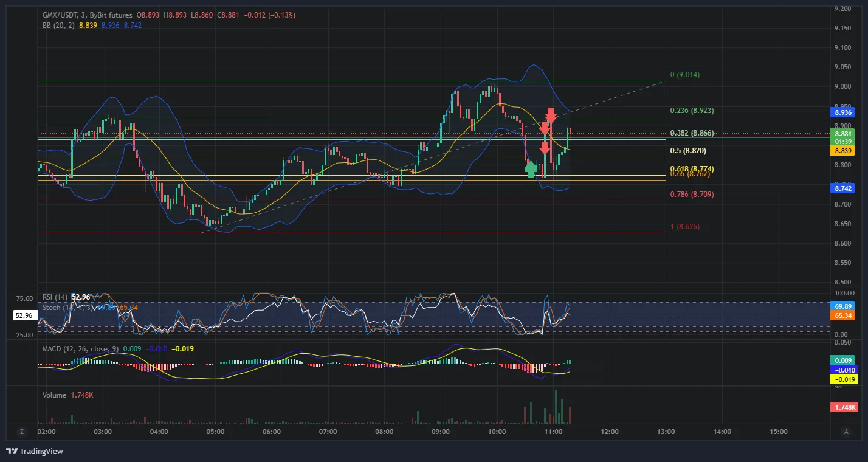Click the 15:00 label on the time axis
This screenshot has height=462, width=868.
pyautogui.click(x=778, y=432)
